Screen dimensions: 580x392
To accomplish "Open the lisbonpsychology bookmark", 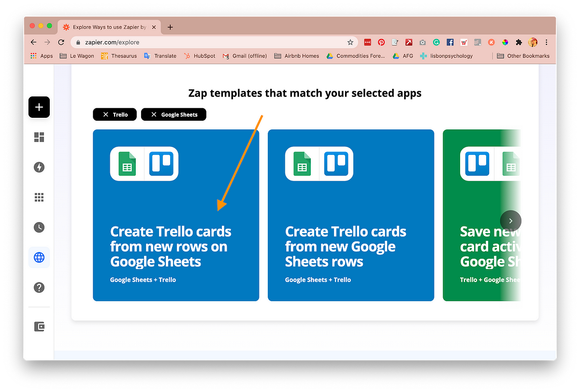I will click(x=446, y=56).
